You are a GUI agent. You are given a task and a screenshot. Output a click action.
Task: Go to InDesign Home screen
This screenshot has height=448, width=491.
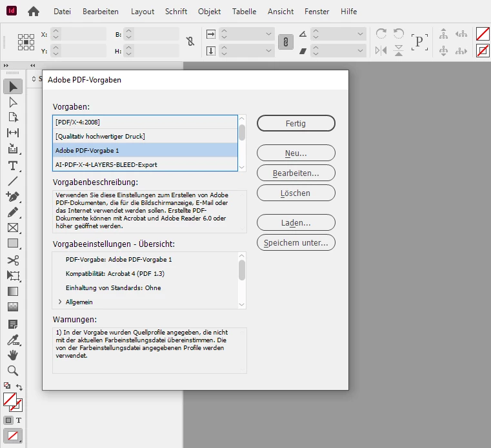point(34,12)
